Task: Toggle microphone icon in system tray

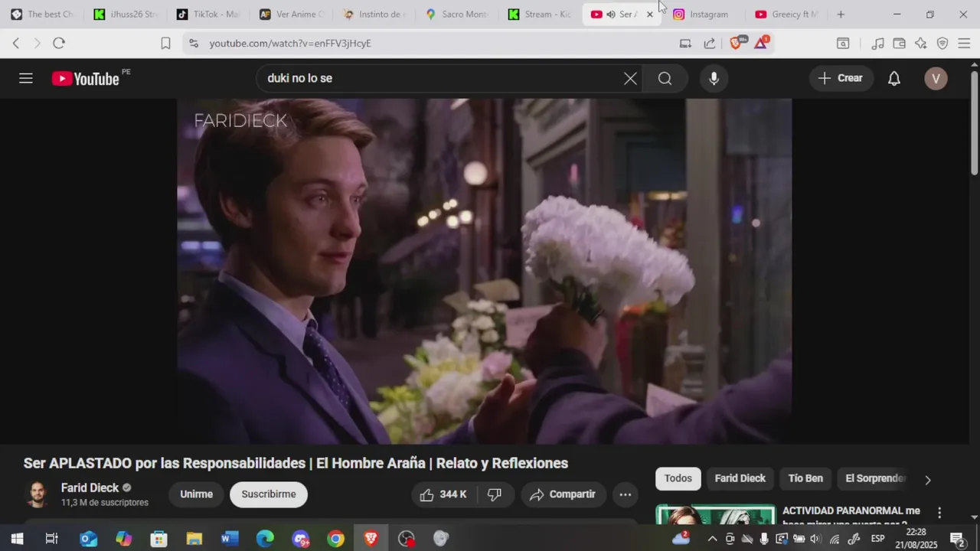Action: pos(764,539)
